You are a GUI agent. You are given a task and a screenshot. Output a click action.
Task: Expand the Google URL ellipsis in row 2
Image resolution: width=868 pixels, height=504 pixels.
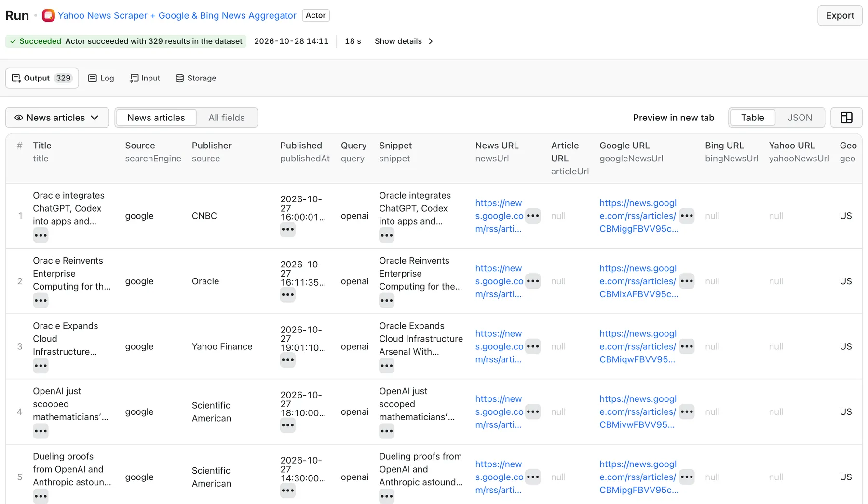point(687,281)
